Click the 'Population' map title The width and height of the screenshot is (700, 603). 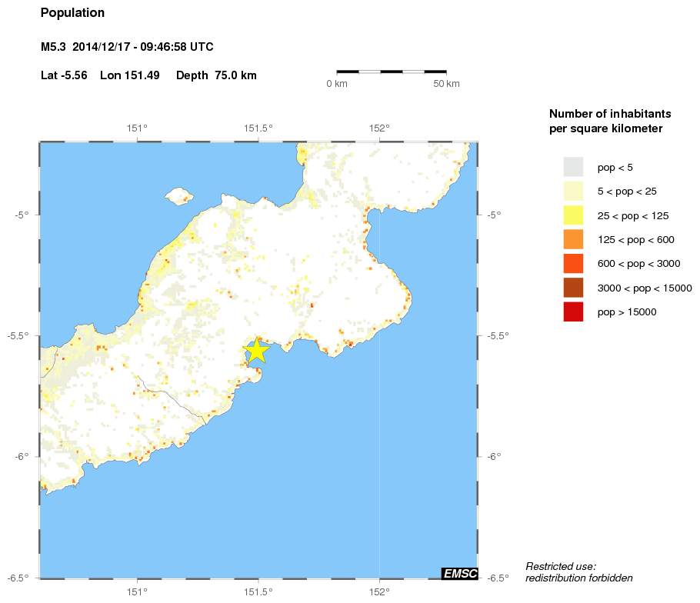(x=72, y=13)
